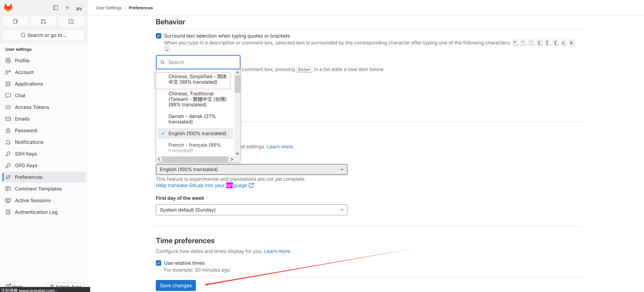Open external link icon beside language help
The width and height of the screenshot is (644, 292).
(x=251, y=185)
